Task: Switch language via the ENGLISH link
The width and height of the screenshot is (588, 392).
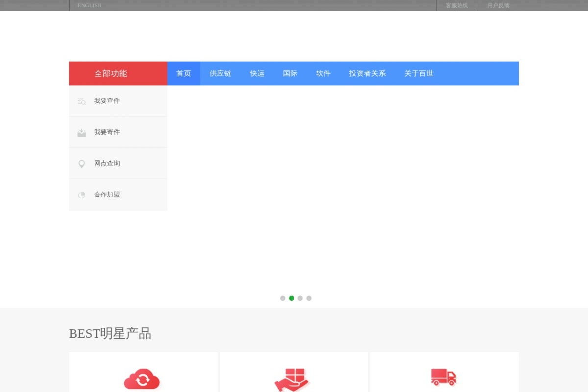Action: coord(90,5)
